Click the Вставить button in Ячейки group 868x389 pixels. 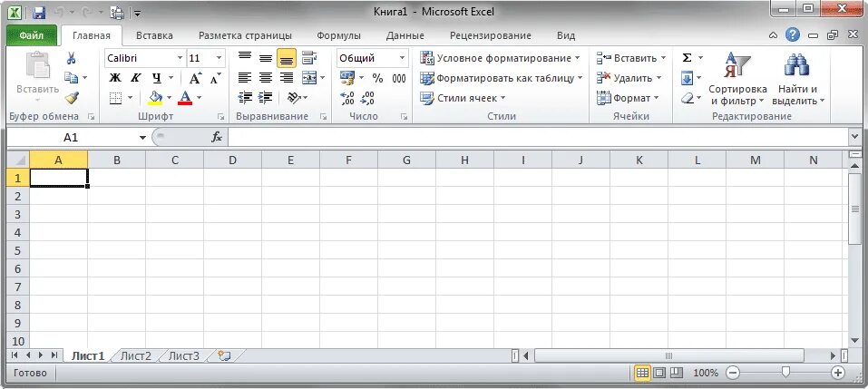pyautogui.click(x=631, y=58)
